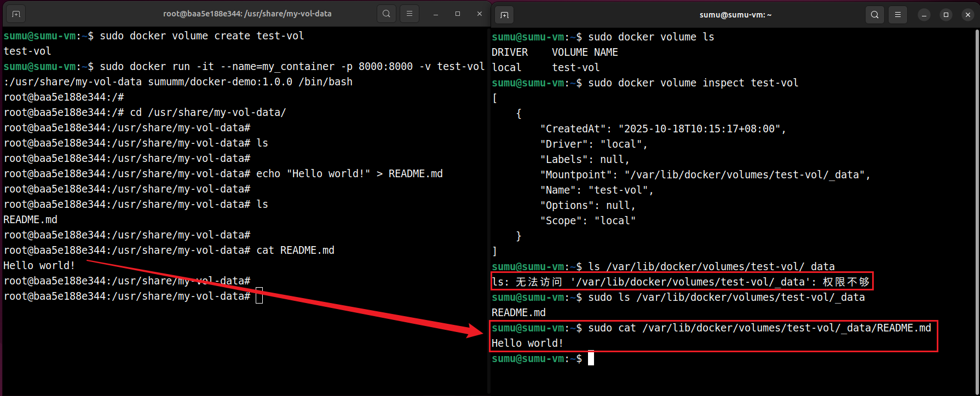This screenshot has width=980, height=396.
Task: Click the red-boxed permission error message line
Action: pos(681,282)
